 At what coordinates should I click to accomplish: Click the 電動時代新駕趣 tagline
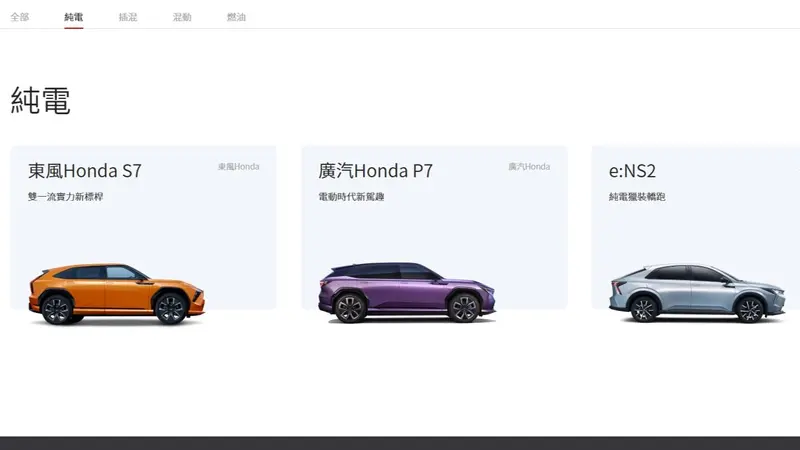tap(352, 196)
